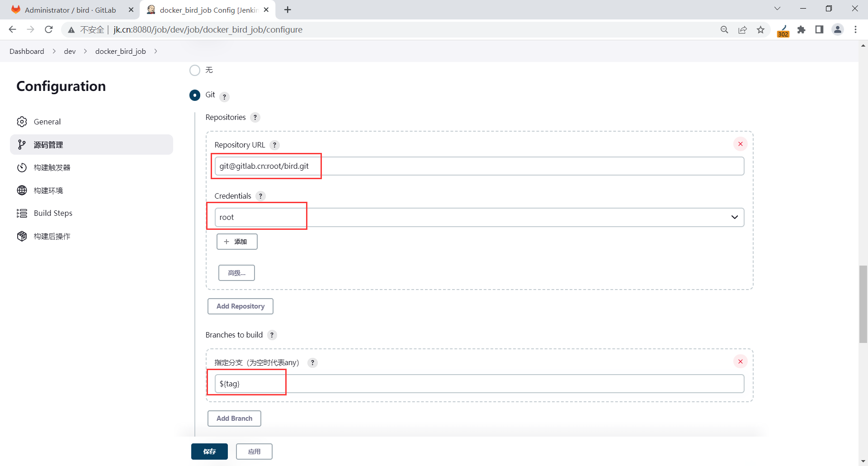Expand the chevron after docker_bird_job breadcrumb
Viewport: 868px width, 466px height.
click(x=156, y=51)
